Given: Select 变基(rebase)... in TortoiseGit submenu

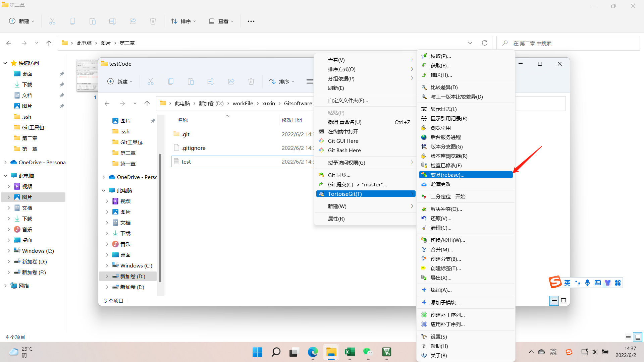Looking at the screenshot, I should tap(466, 175).
